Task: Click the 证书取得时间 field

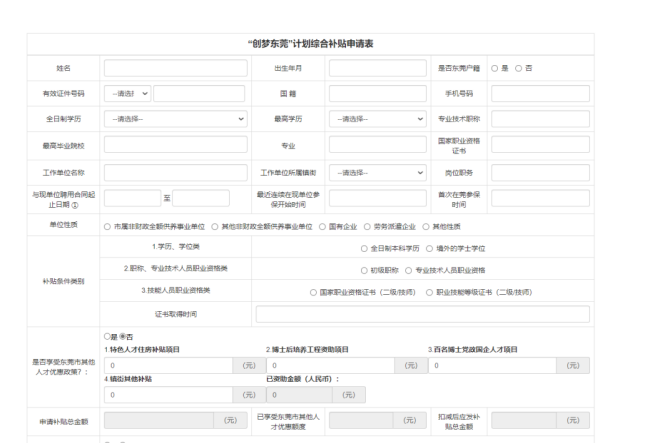Action: pos(423,314)
